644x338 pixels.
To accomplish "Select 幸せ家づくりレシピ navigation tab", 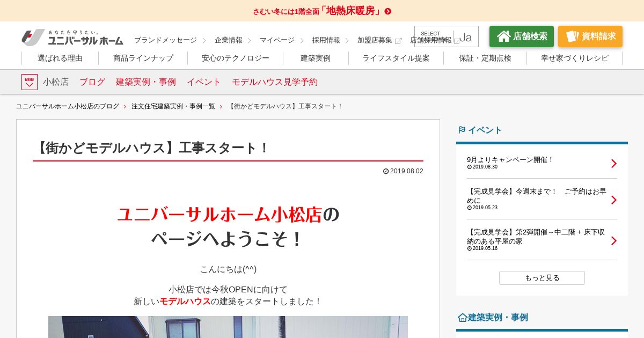I will pos(575,58).
